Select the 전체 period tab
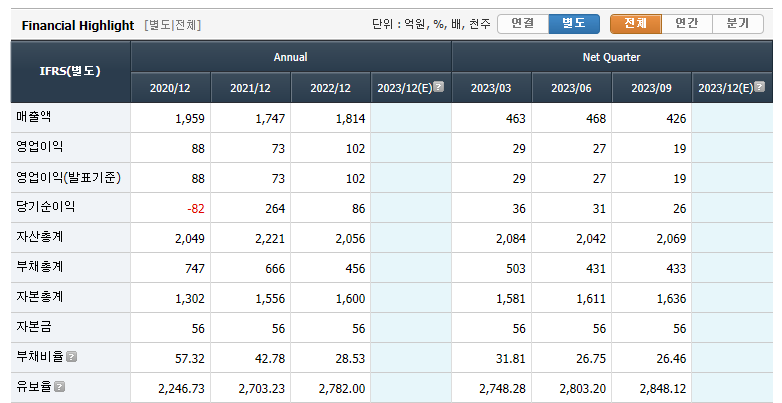The width and height of the screenshot is (782, 403). tap(636, 23)
